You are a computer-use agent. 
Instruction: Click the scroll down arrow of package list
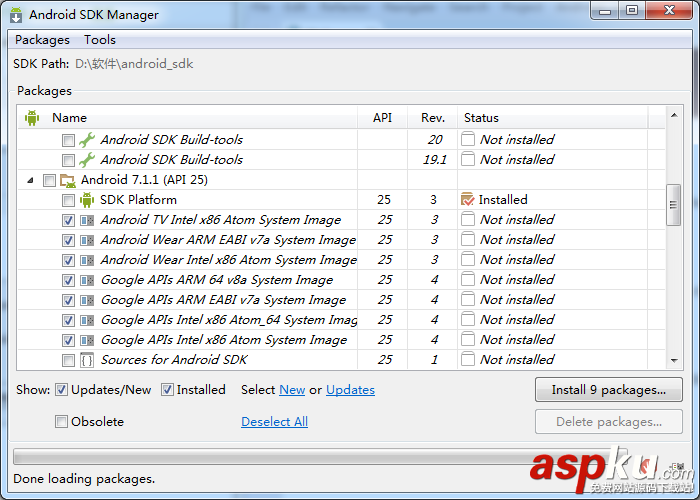click(674, 360)
